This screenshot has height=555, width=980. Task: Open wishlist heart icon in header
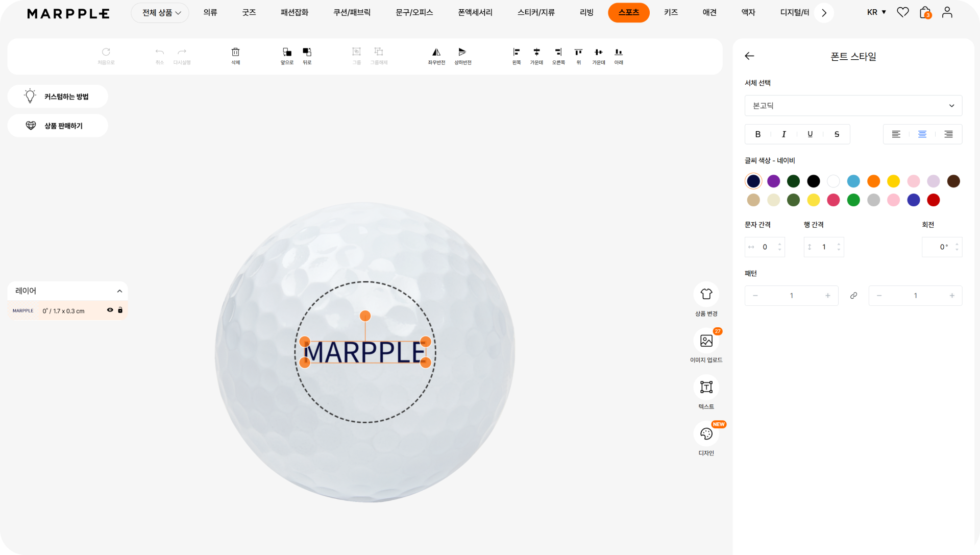pyautogui.click(x=903, y=12)
